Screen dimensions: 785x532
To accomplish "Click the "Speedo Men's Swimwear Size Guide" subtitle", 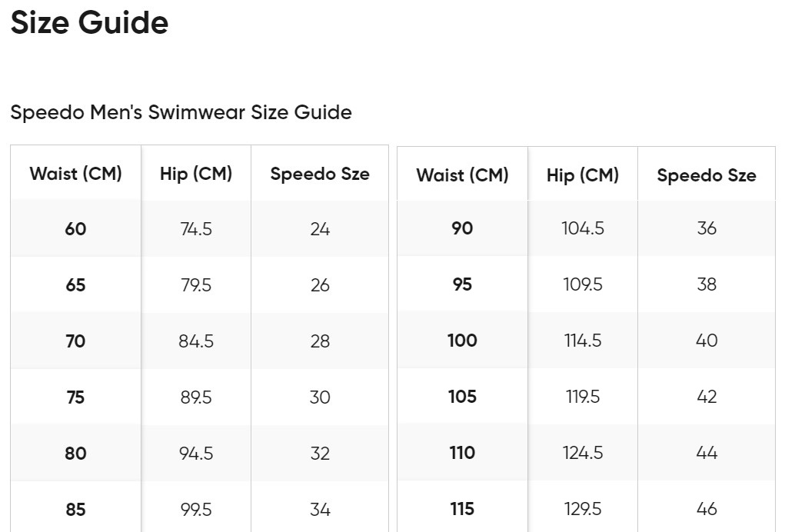I will point(181,112).
